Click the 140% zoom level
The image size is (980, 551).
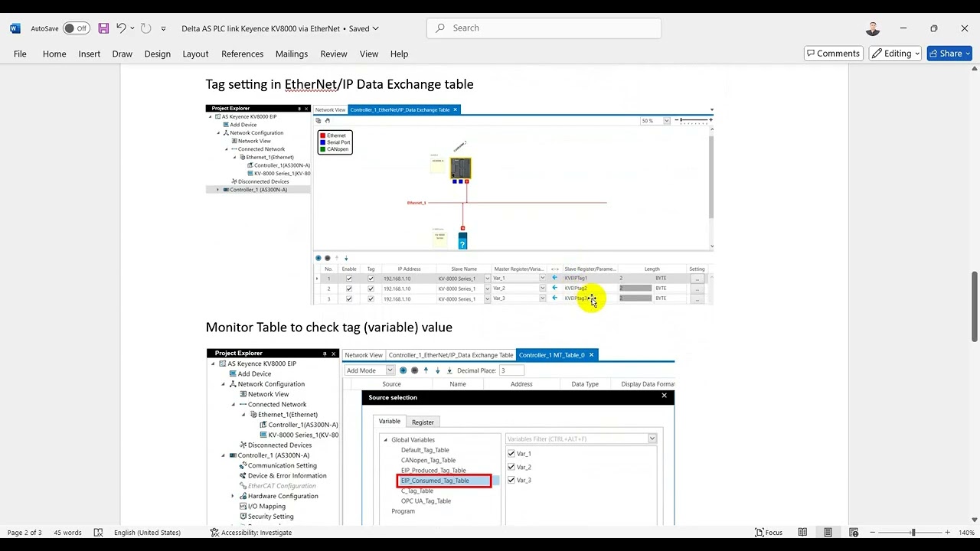[x=966, y=533]
